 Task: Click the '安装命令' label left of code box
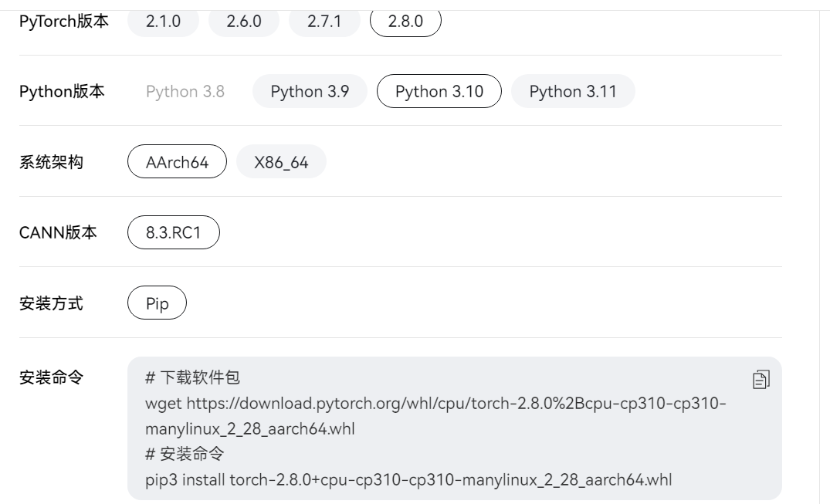[x=52, y=377]
